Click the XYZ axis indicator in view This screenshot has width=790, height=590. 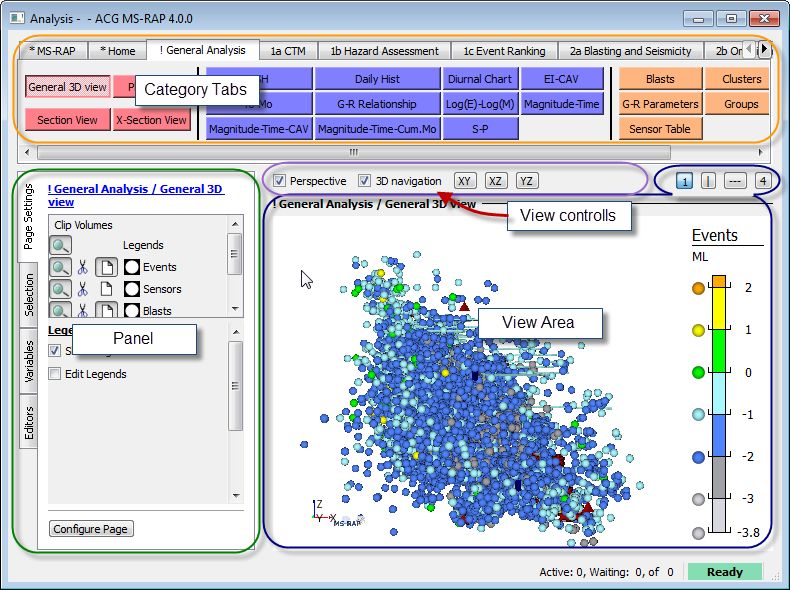[324, 512]
